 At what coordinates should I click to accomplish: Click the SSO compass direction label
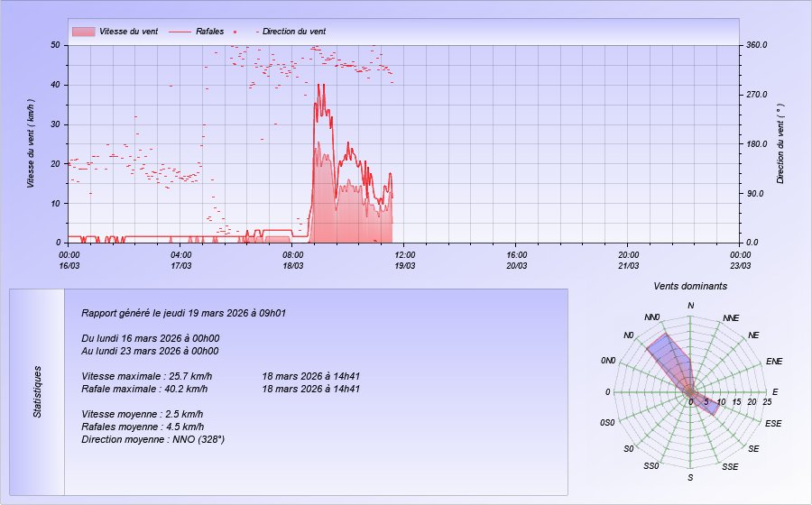point(651,466)
